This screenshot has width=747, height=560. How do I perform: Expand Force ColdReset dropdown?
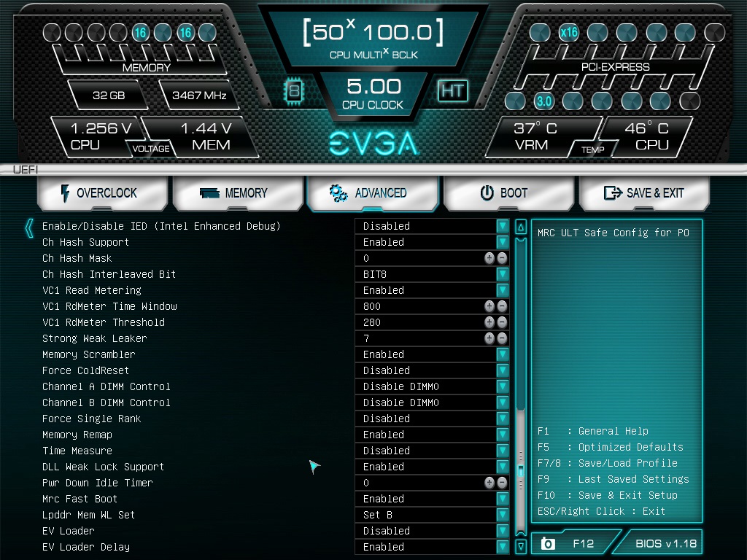click(x=502, y=370)
